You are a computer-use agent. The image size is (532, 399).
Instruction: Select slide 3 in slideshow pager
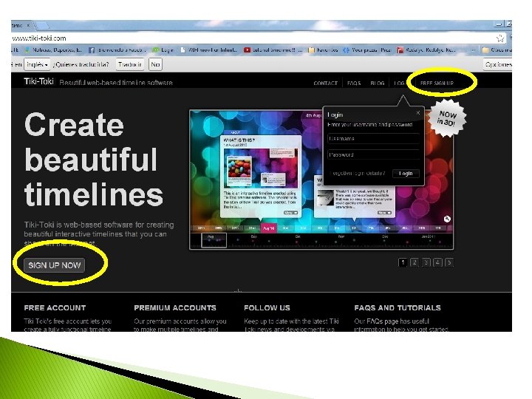point(426,262)
